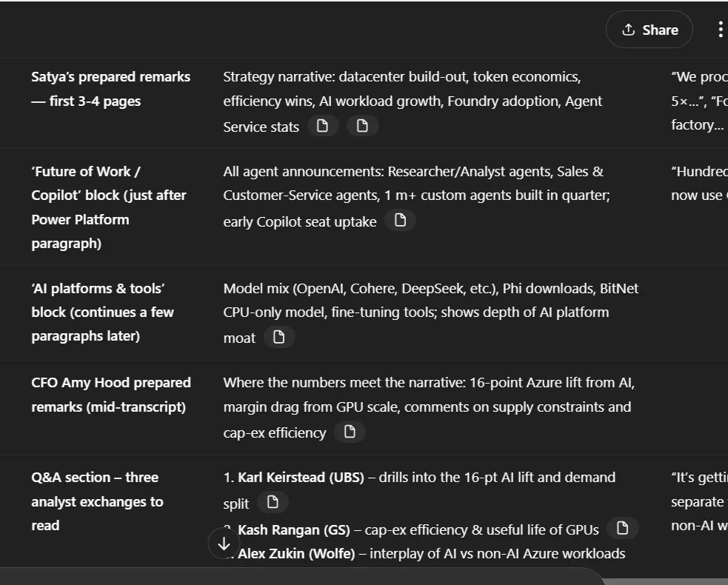Screen dimensions: 728x585
Task: Click 'AI platforms & tools' block heading
Action: click(x=102, y=312)
